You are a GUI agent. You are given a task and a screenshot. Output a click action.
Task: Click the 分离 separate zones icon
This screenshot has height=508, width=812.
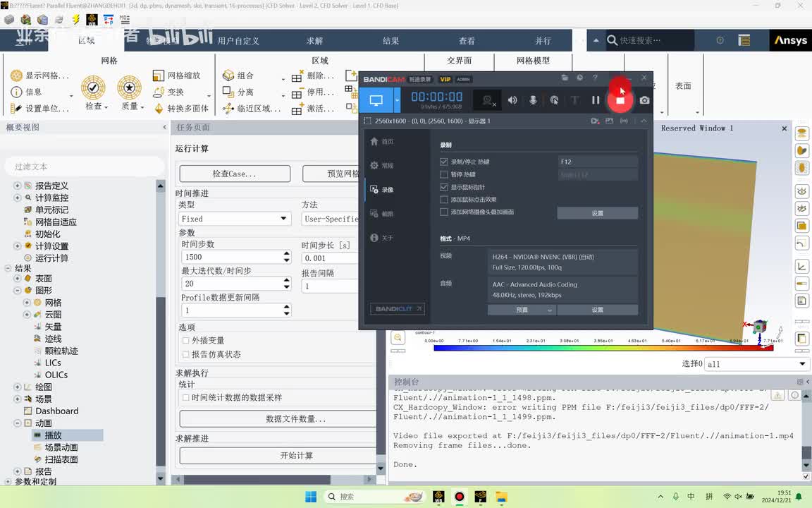(228, 92)
